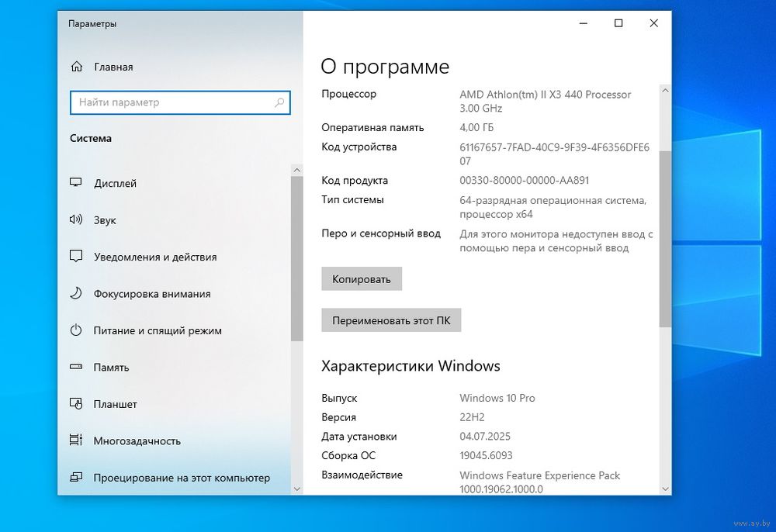Image resolution: width=776 pixels, height=532 pixels.
Task: Click the device ID value 61167657-7FAD
Action: point(554,154)
